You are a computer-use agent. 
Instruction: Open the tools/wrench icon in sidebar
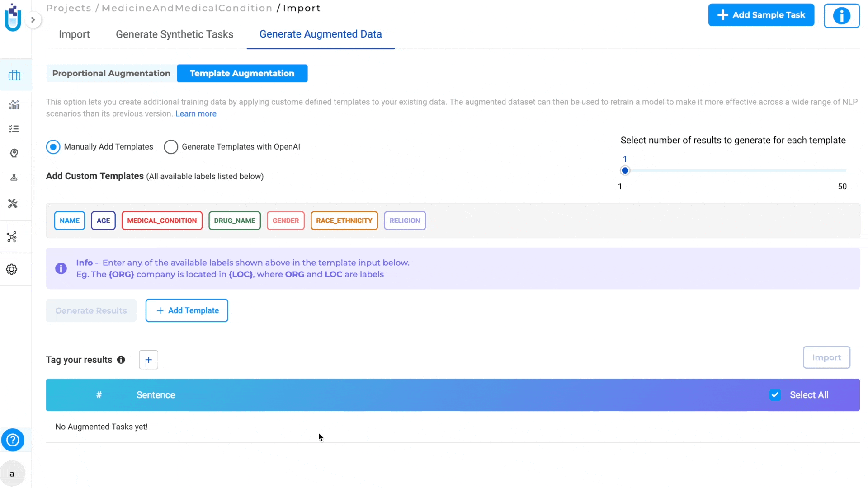click(13, 204)
